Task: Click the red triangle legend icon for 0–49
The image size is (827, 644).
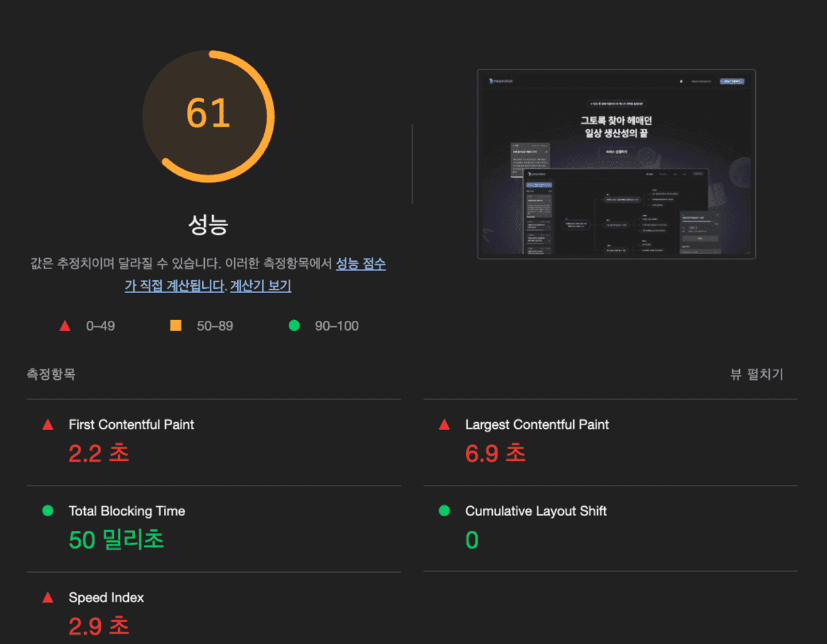Action: coord(65,326)
